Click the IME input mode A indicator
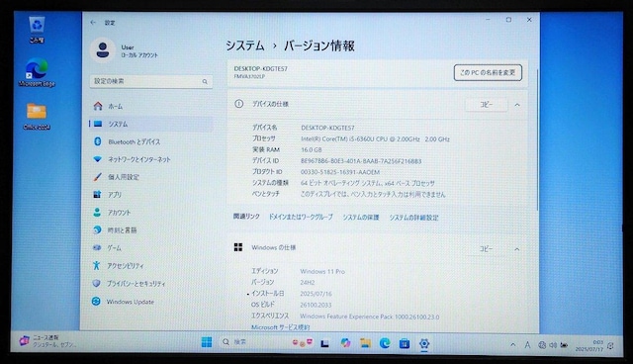Image resolution: width=633 pixels, height=364 pixels. click(x=527, y=345)
